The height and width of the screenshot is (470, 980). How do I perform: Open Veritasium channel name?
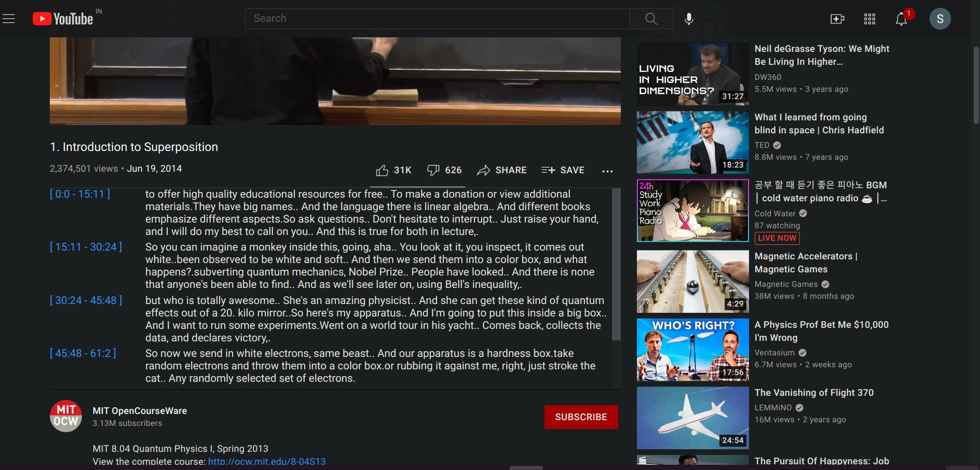click(774, 353)
